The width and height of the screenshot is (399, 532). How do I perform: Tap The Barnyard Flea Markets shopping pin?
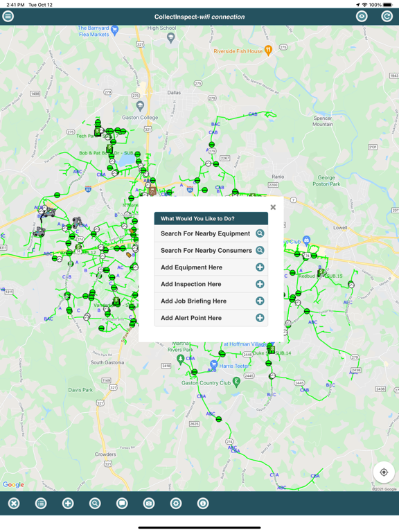(x=115, y=30)
